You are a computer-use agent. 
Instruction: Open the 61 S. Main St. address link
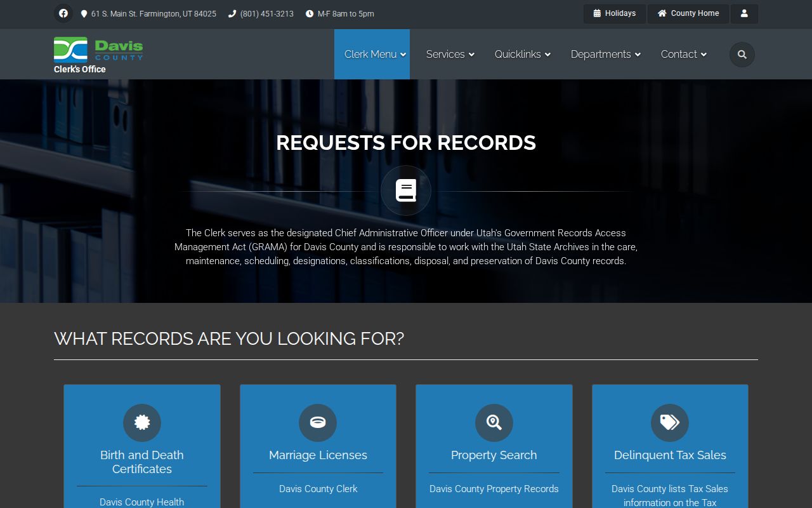coord(154,14)
